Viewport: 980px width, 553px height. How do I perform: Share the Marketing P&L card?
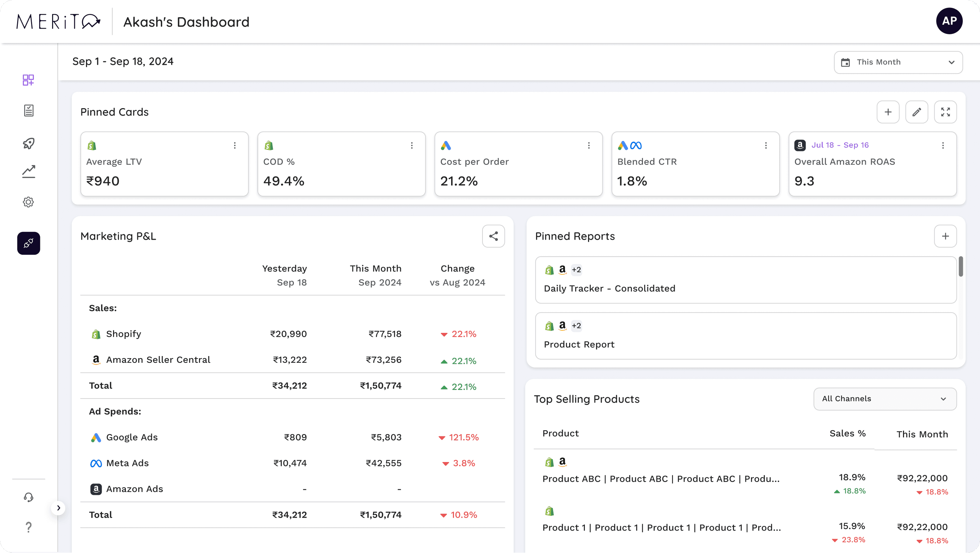(x=494, y=236)
